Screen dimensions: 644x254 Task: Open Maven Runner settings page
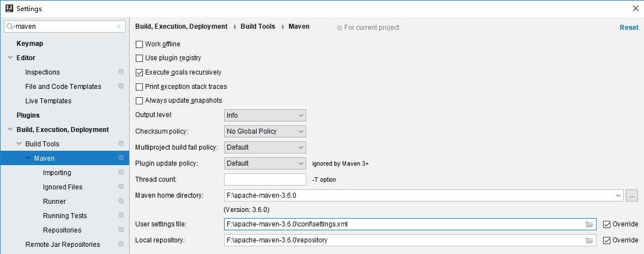tap(54, 202)
